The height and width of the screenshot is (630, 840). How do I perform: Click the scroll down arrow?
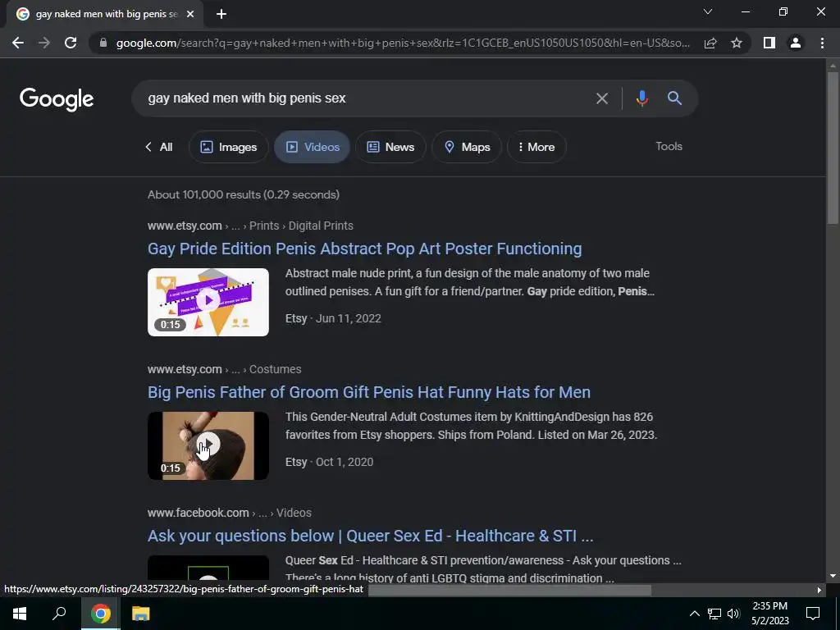point(833,576)
